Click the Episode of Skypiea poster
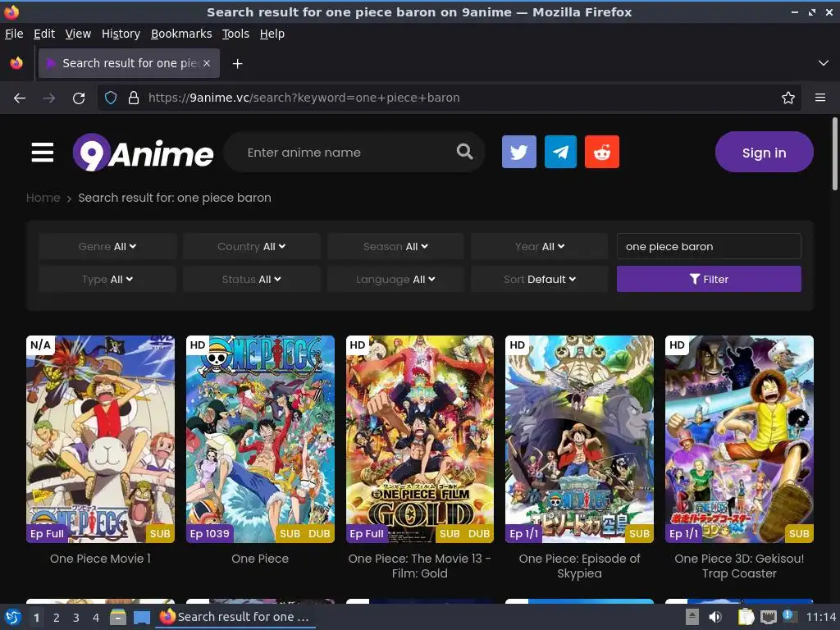 click(x=579, y=440)
